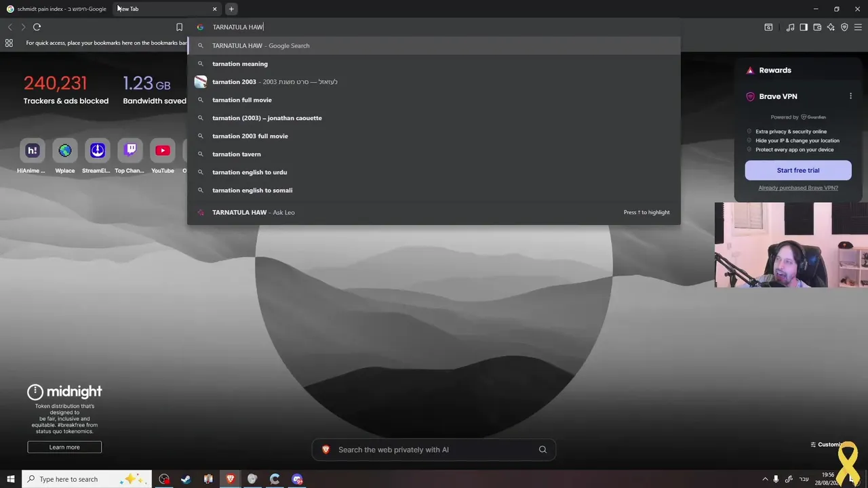Screen dimensions: 868x488
Task: Click midnight ad Learn more button
Action: pos(64,447)
